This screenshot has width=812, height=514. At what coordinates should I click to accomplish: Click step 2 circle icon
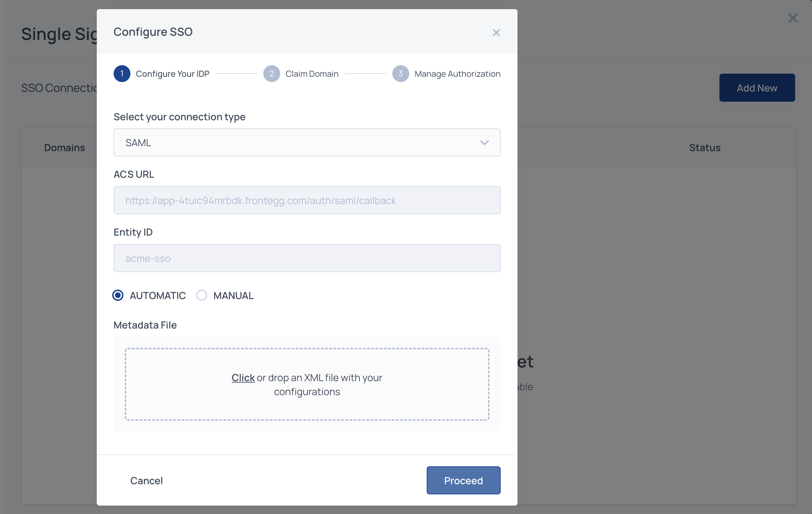[271, 74]
